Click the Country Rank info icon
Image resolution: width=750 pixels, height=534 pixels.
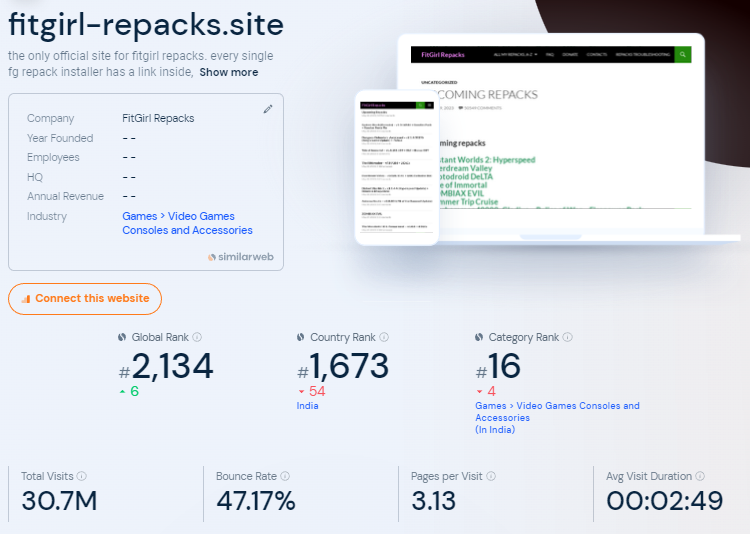[x=384, y=337]
